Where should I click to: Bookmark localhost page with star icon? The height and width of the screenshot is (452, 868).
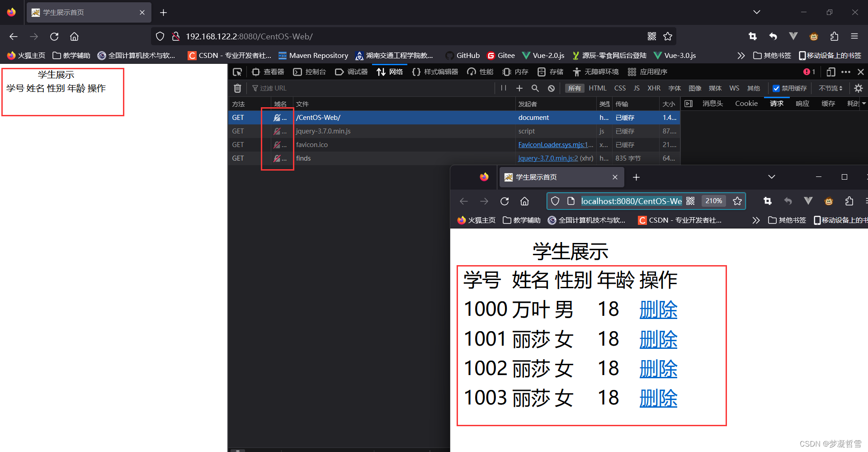[x=737, y=201]
